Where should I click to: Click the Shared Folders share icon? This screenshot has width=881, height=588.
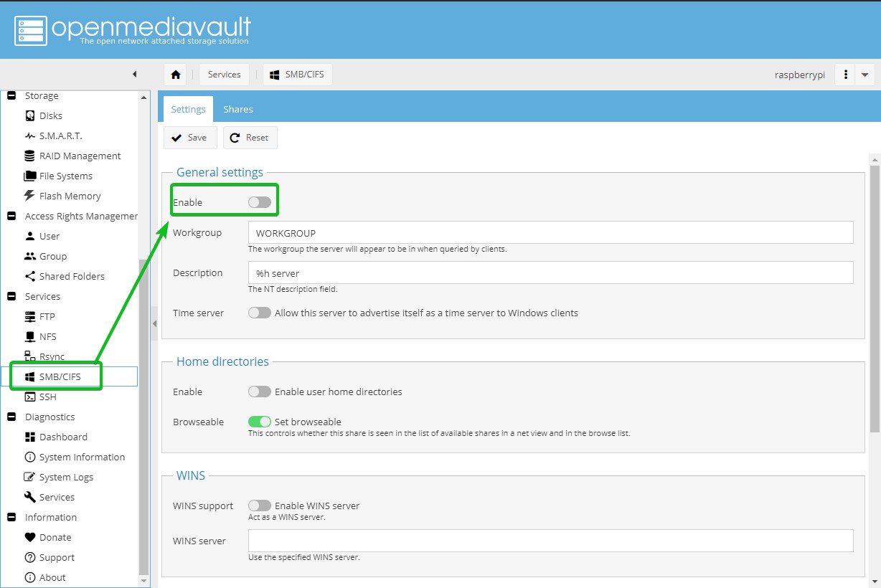tap(30, 276)
